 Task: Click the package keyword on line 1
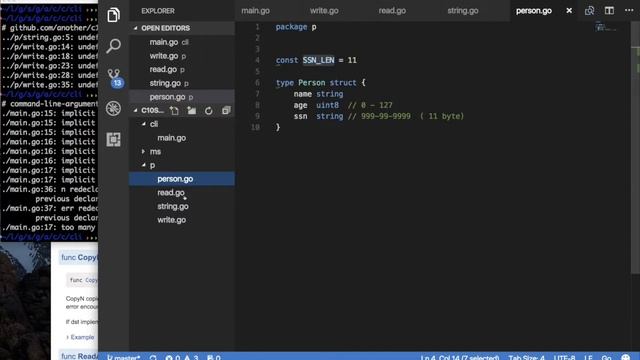(291, 27)
